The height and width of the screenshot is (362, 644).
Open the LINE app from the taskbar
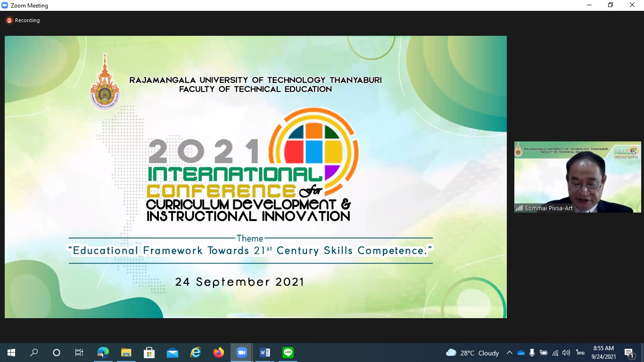(288, 353)
